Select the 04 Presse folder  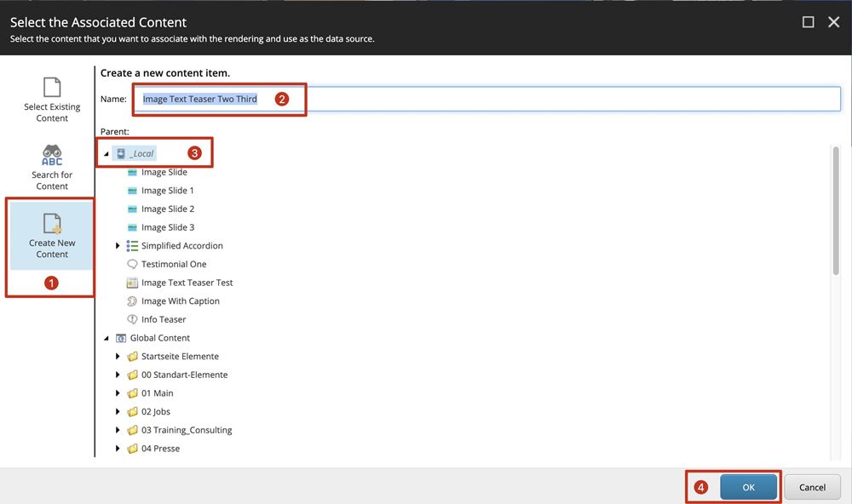coord(160,449)
